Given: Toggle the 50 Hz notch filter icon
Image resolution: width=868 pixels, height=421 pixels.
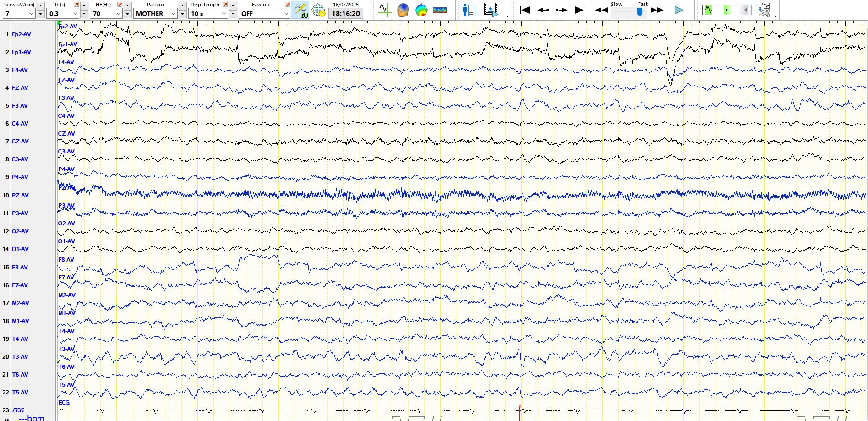Looking at the screenshot, I should [x=300, y=10].
